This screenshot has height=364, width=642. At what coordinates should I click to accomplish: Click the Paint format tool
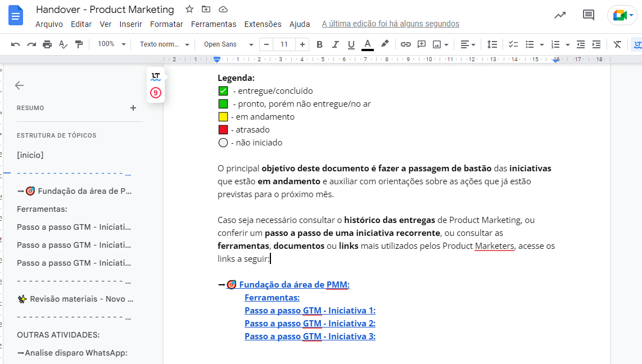(x=78, y=44)
